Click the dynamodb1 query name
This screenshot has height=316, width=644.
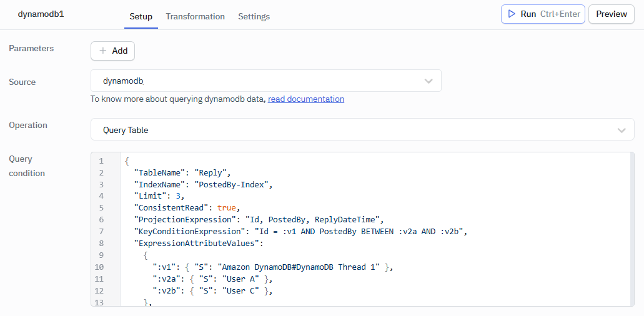(41, 14)
